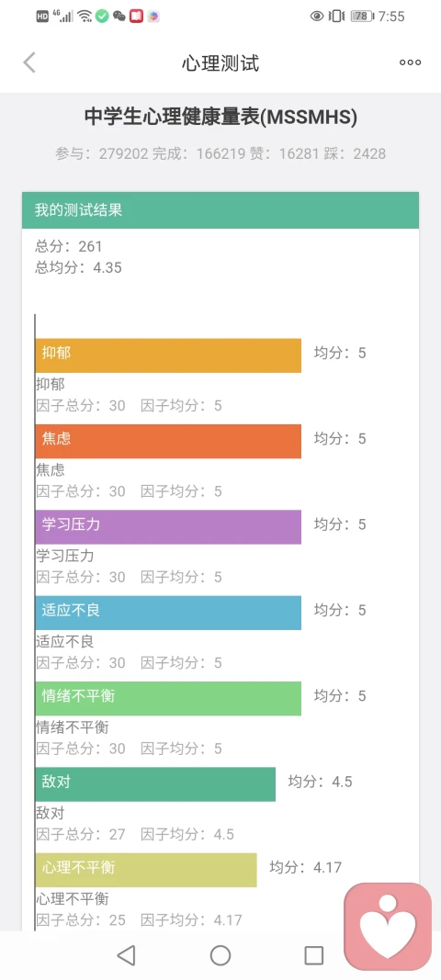The height and width of the screenshot is (980, 441).
Task: Select the blue 适应不良 bar
Action: pyautogui.click(x=168, y=613)
